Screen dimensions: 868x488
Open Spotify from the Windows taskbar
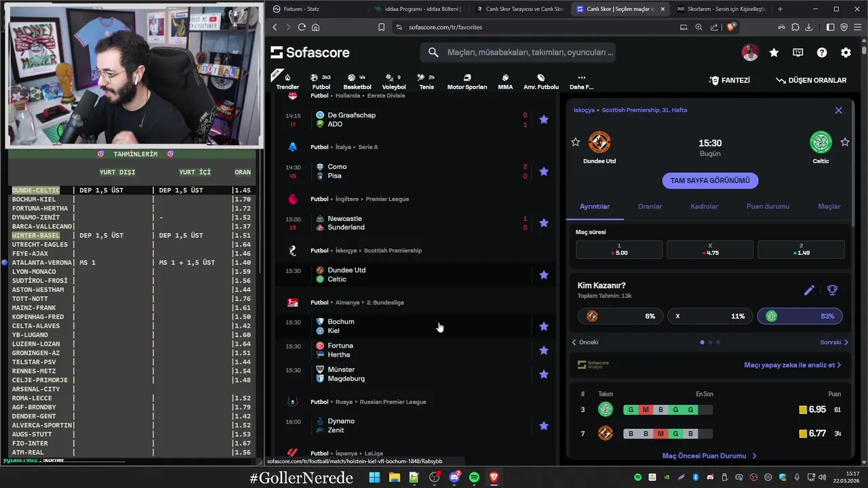coord(474,477)
